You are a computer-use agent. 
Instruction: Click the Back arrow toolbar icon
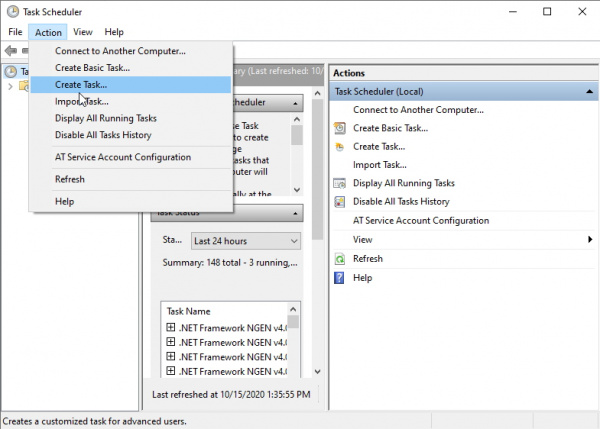(x=11, y=50)
